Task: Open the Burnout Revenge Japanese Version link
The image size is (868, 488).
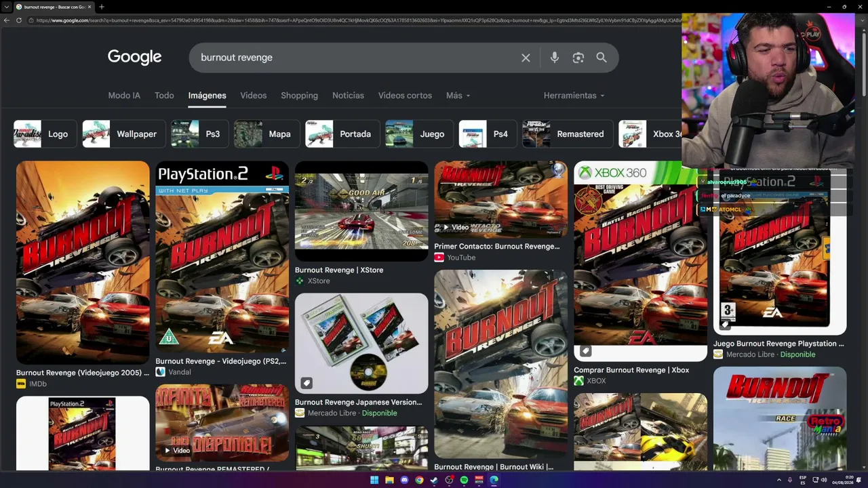Action: coord(358,402)
